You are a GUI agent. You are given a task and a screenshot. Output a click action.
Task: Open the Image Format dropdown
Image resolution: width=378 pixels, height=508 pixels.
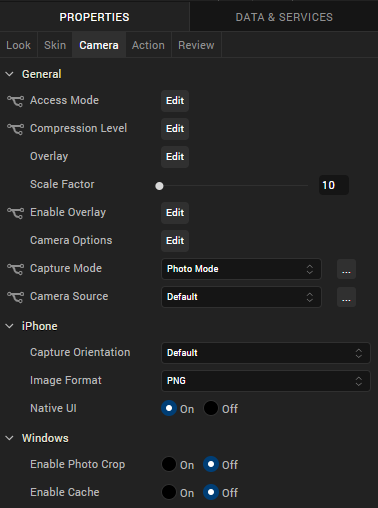pos(266,381)
